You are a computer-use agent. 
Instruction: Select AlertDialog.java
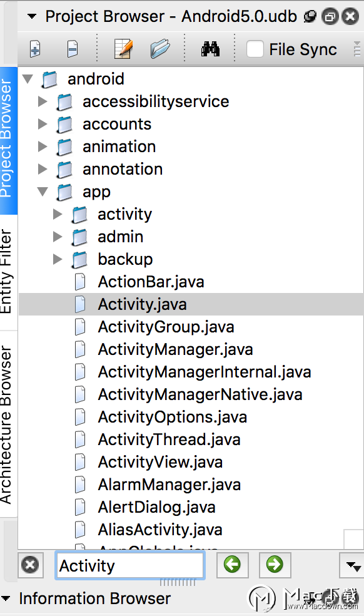coord(157,507)
